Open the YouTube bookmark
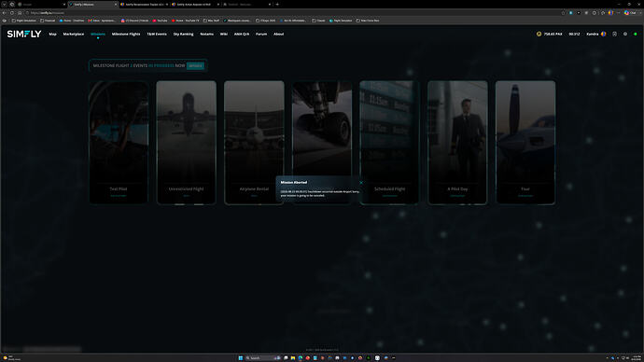This screenshot has width=644, height=362. (161, 21)
